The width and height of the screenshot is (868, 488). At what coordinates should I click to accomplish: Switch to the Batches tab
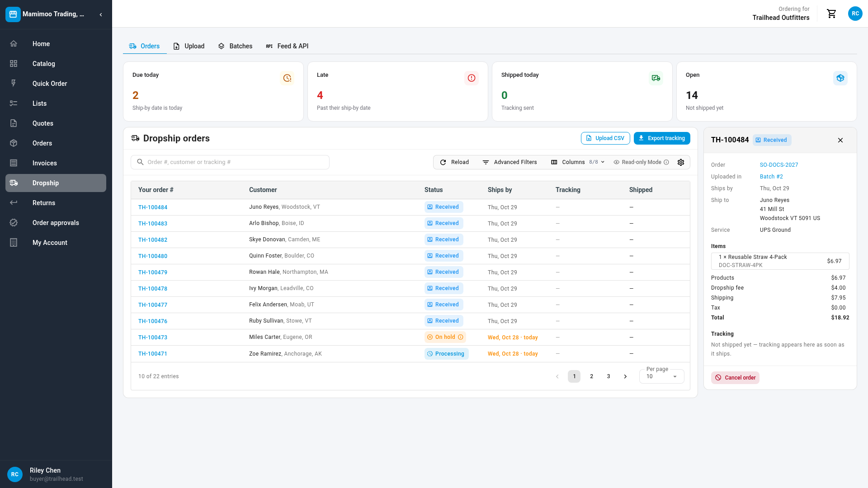point(235,46)
